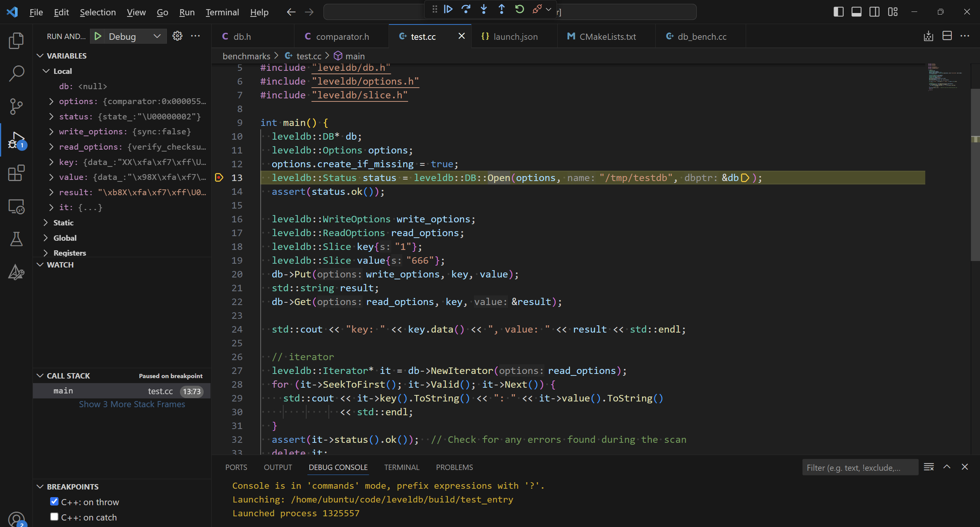Open the Debug configuration dropdown
Image resolution: width=980 pixels, height=527 pixels.
[157, 36]
